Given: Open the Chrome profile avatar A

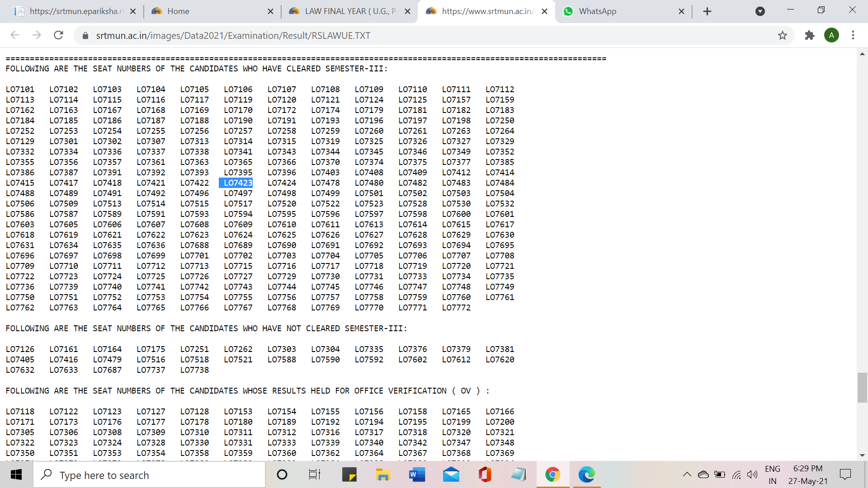Looking at the screenshot, I should click(831, 35).
